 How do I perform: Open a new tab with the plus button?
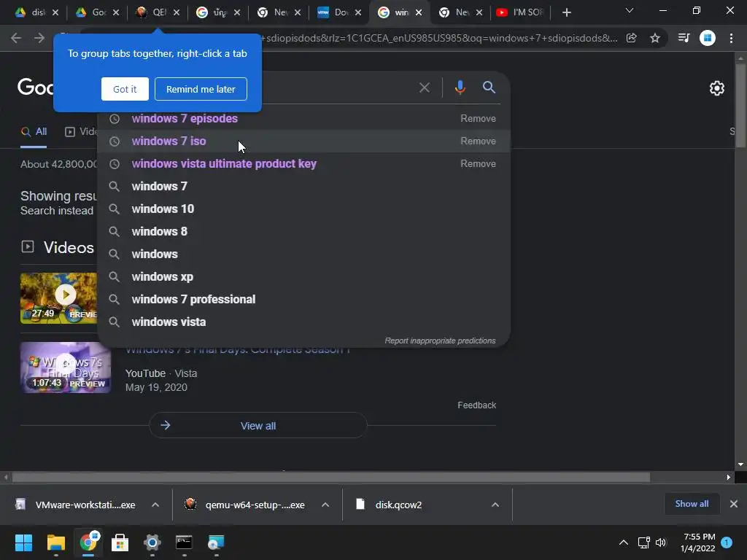(x=566, y=12)
